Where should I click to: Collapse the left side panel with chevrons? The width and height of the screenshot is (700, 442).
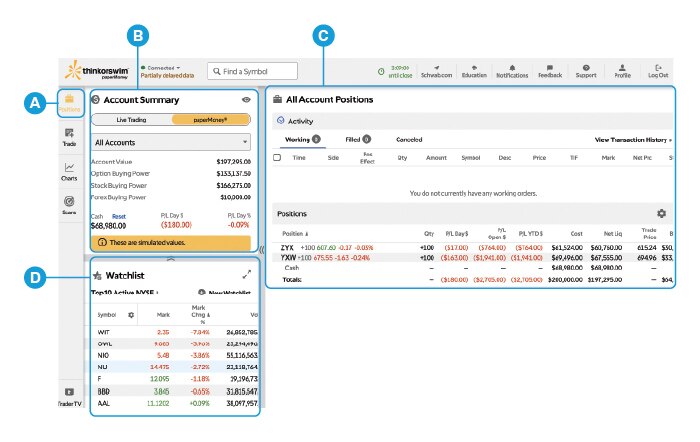click(262, 250)
